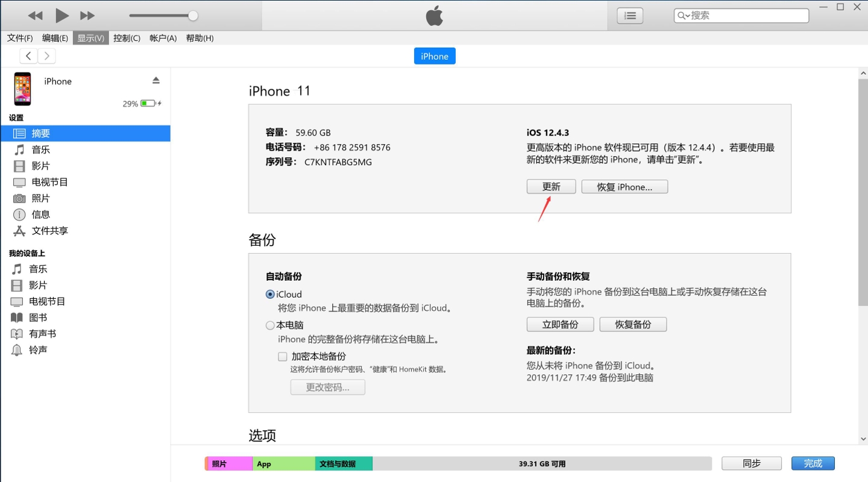Click the 恢复 iPhone... button
Screen dimensions: 868x482
point(624,187)
